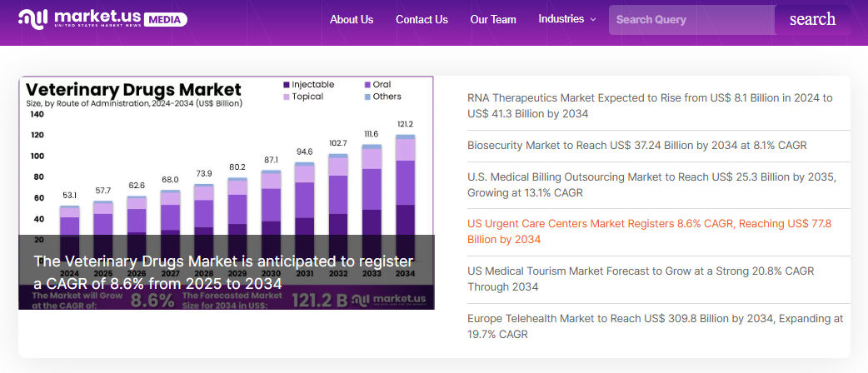Viewport: 868px width, 373px height.
Task: Open the US Urgent Care Centers article
Action: click(x=650, y=232)
